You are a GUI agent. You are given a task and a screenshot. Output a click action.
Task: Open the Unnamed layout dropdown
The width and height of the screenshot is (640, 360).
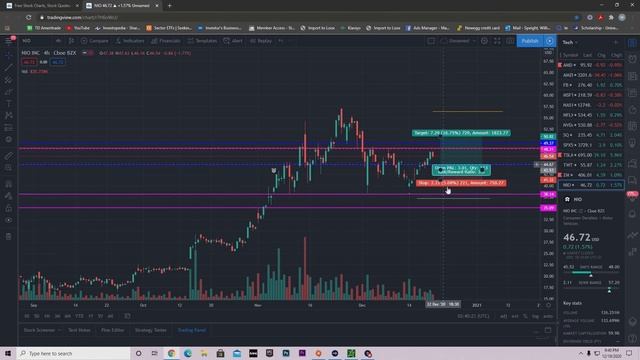pyautogui.click(x=459, y=41)
